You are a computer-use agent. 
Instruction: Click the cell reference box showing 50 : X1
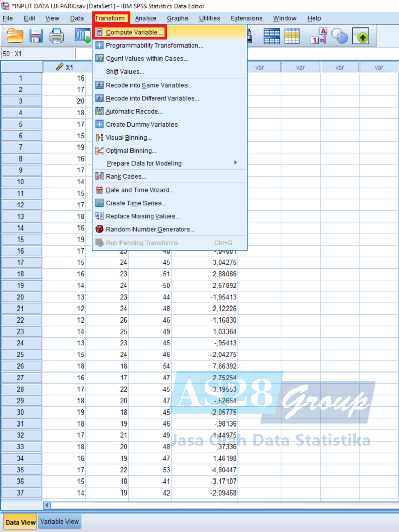(37, 54)
